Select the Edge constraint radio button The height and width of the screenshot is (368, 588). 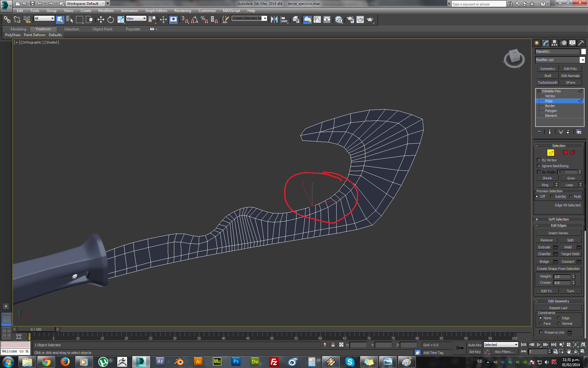click(559, 318)
